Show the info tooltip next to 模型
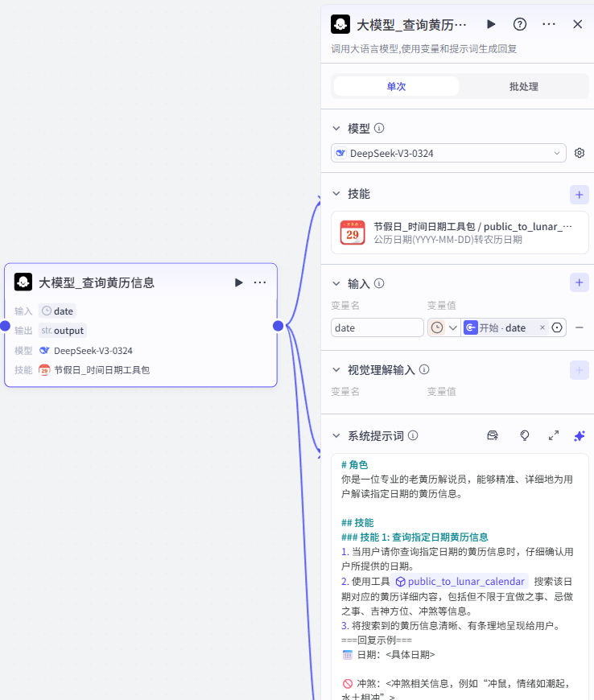594x700 pixels. [x=379, y=128]
